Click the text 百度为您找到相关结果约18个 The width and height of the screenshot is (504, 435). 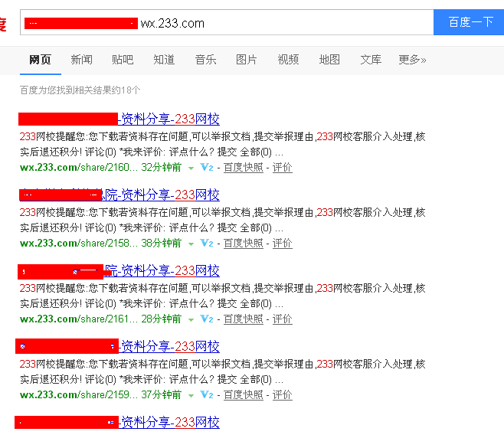pos(80,90)
